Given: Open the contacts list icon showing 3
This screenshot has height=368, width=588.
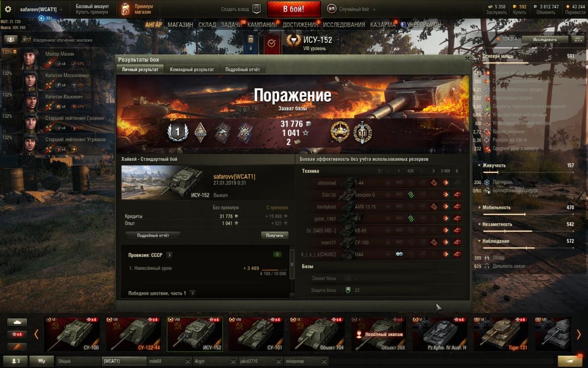Looking at the screenshot, I should [x=16, y=361].
